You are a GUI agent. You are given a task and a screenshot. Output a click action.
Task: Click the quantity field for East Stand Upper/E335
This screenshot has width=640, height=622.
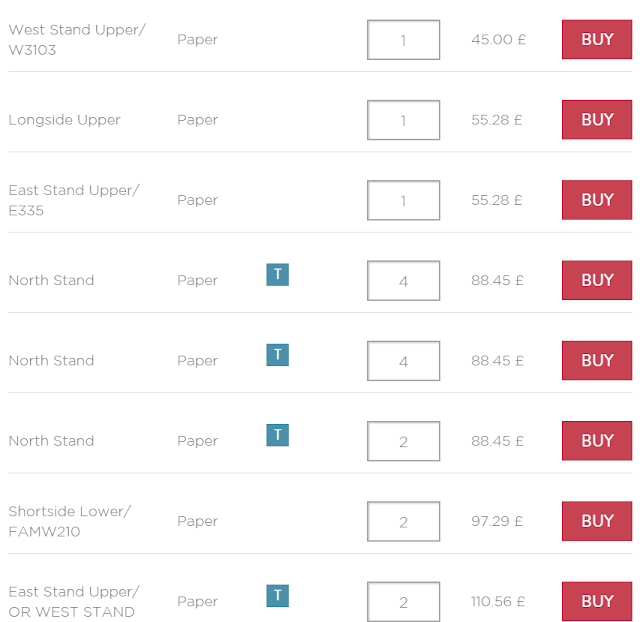pos(403,200)
